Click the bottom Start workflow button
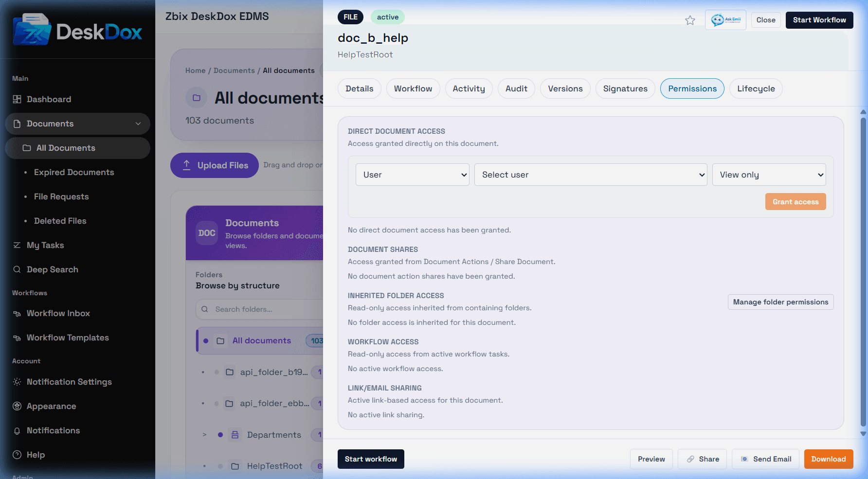Screen dimensions: 868x479 [371, 459]
